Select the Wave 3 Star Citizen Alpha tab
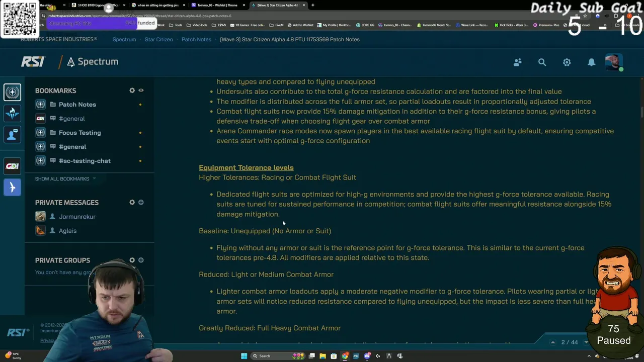The width and height of the screenshot is (644, 362). tap(278, 5)
